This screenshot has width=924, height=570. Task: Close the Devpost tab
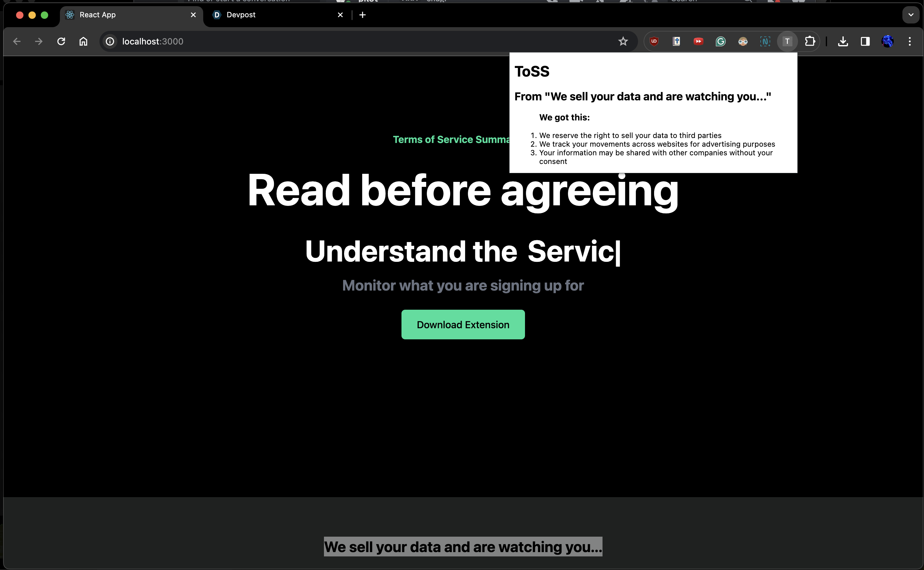340,15
